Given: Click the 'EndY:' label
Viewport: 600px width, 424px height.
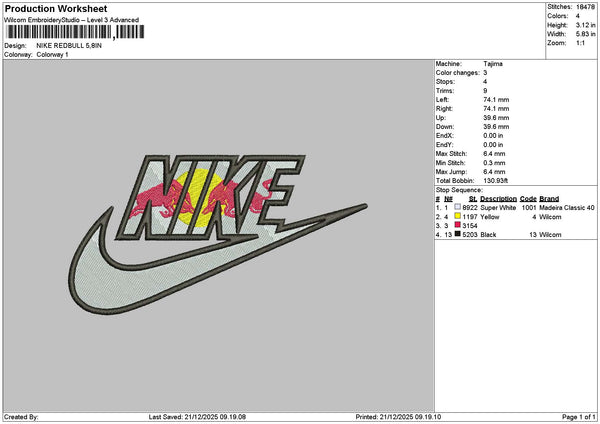Looking at the screenshot, I should (445, 145).
